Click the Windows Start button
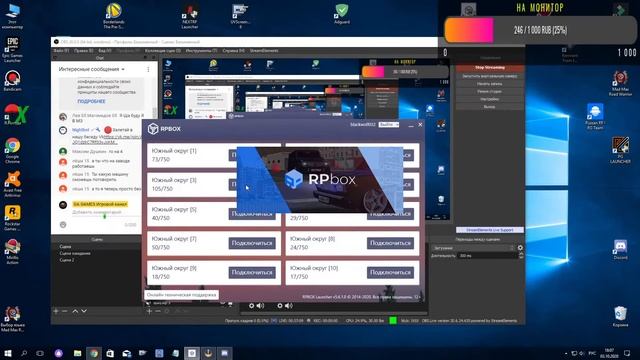The image size is (640, 360). coord(7,353)
